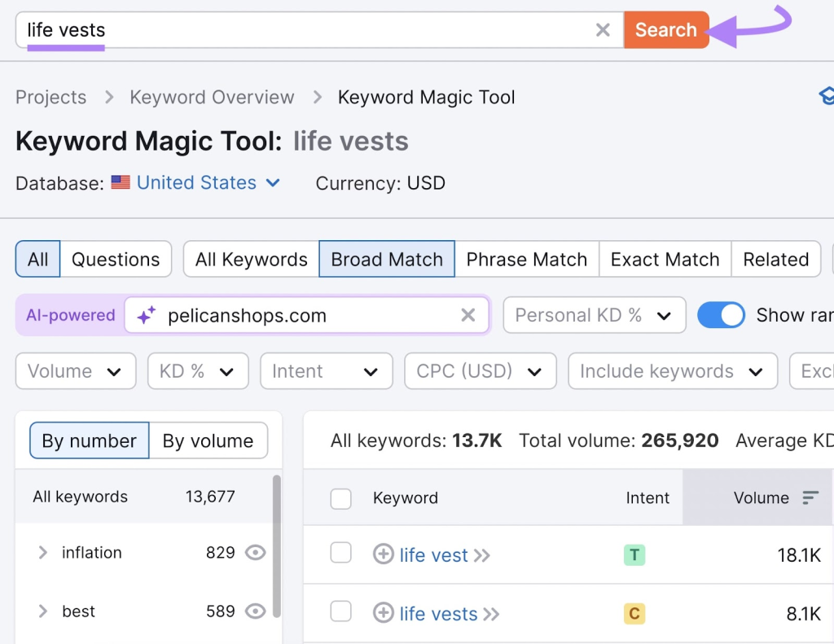Click the commercial intent badge C

click(634, 614)
